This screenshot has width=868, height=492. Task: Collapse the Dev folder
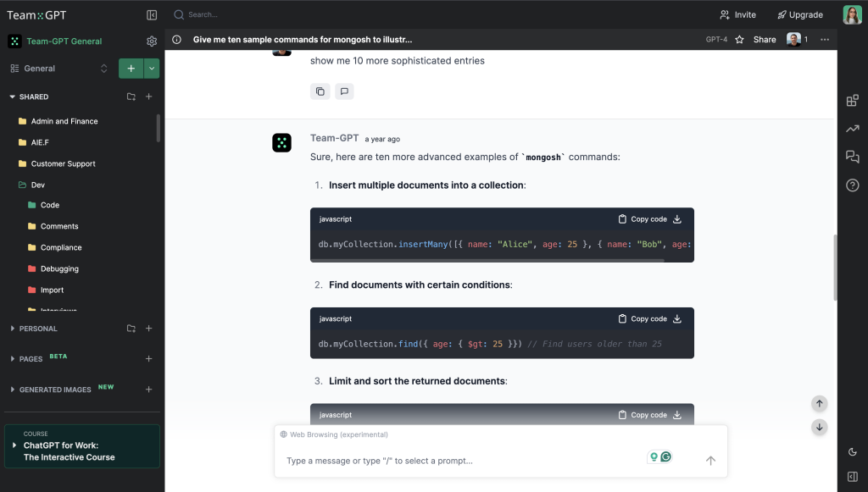click(x=31, y=185)
